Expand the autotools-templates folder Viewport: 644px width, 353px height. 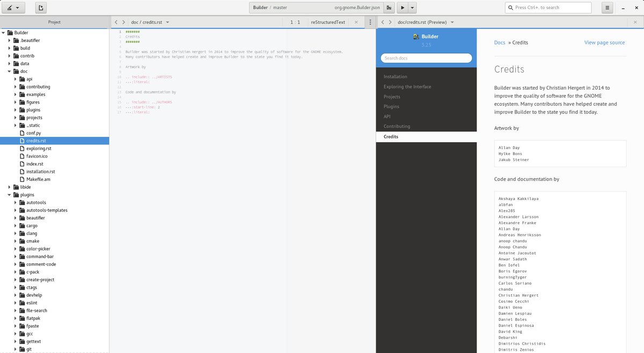pyautogui.click(x=16, y=210)
